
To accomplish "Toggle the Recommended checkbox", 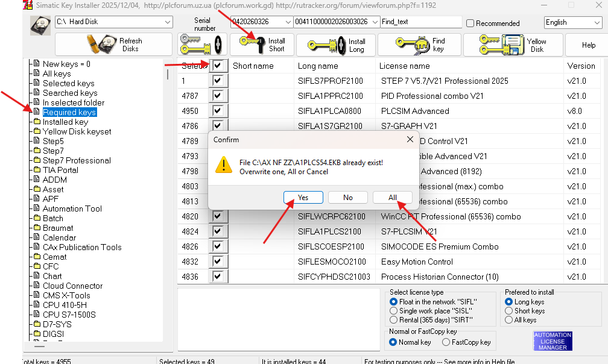I will click(x=470, y=24).
